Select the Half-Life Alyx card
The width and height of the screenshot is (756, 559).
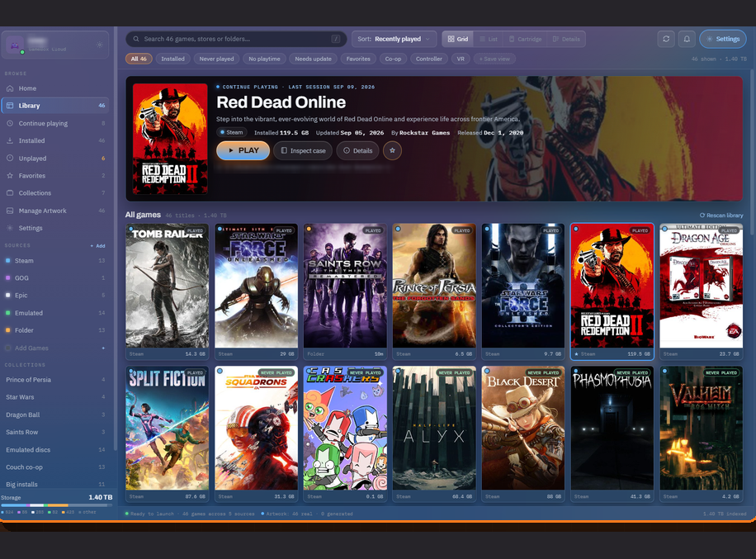434,434
